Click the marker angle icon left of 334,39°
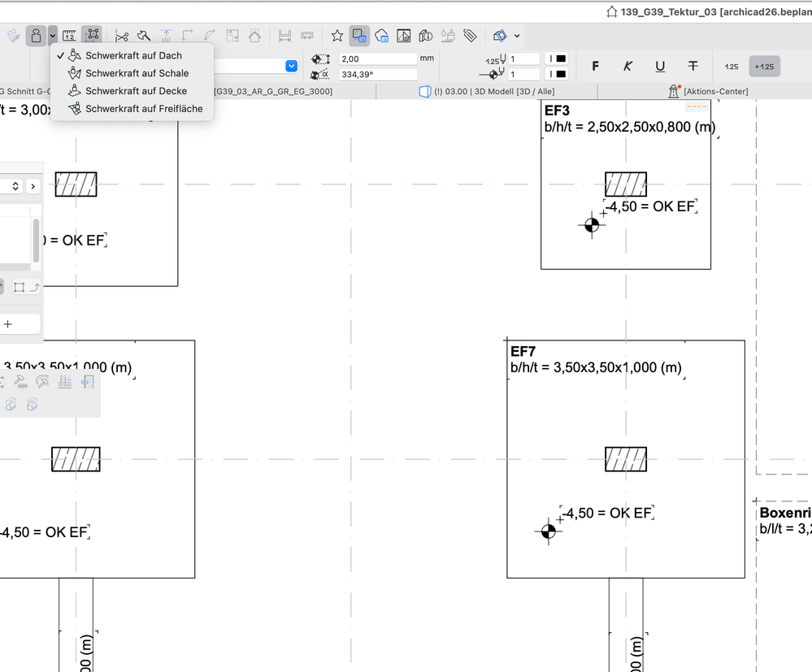 pos(319,74)
